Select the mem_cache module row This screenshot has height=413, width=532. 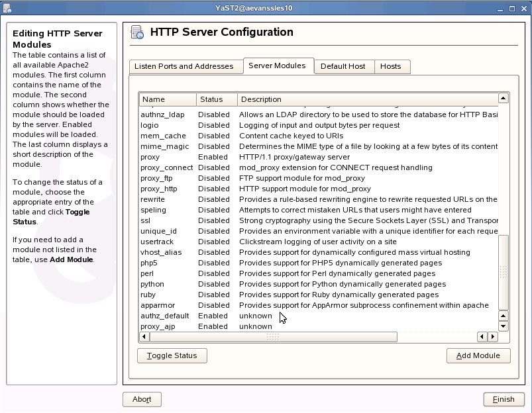tap(319, 136)
